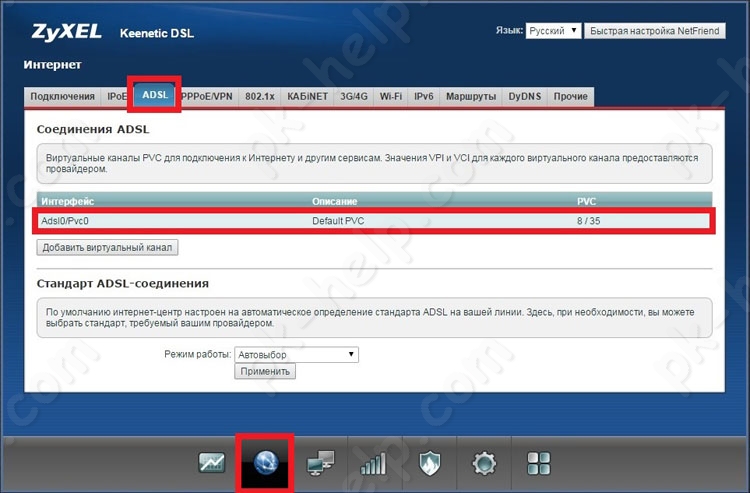Viewport: 750px width, 493px height.
Task: Click the PVC column header
Action: coord(586,201)
